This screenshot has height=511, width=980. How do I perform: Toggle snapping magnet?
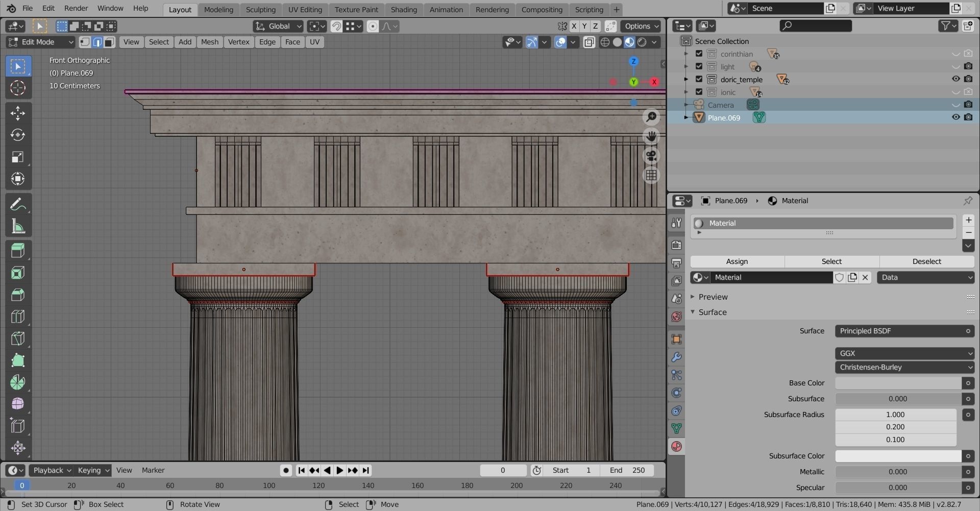[x=336, y=26]
